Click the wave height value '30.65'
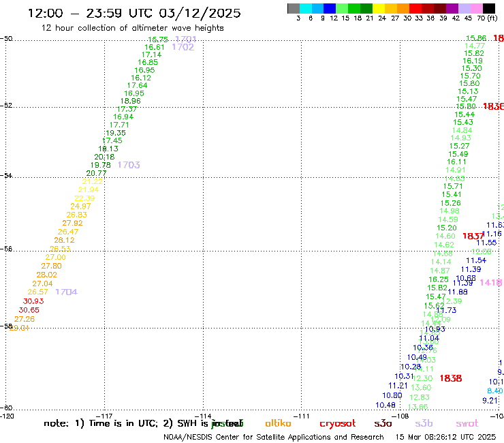Image resolution: width=504 pixels, height=443 pixels. (29, 310)
